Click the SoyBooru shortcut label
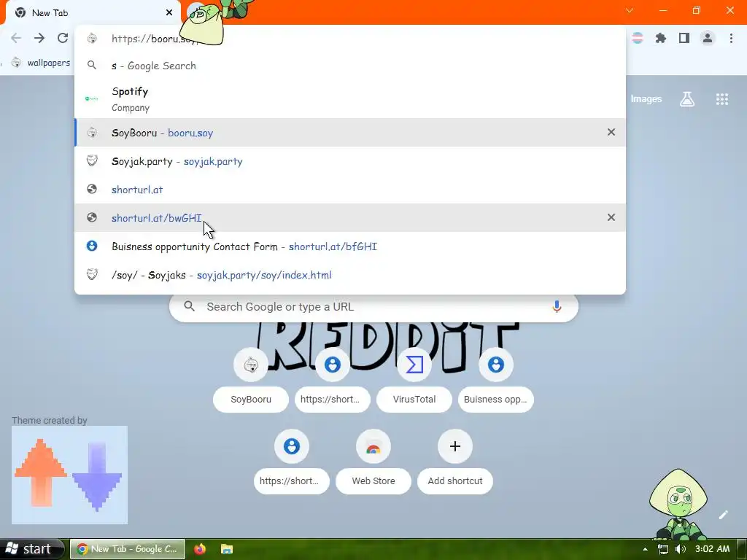Screen dimensions: 747x560 tap(251, 399)
